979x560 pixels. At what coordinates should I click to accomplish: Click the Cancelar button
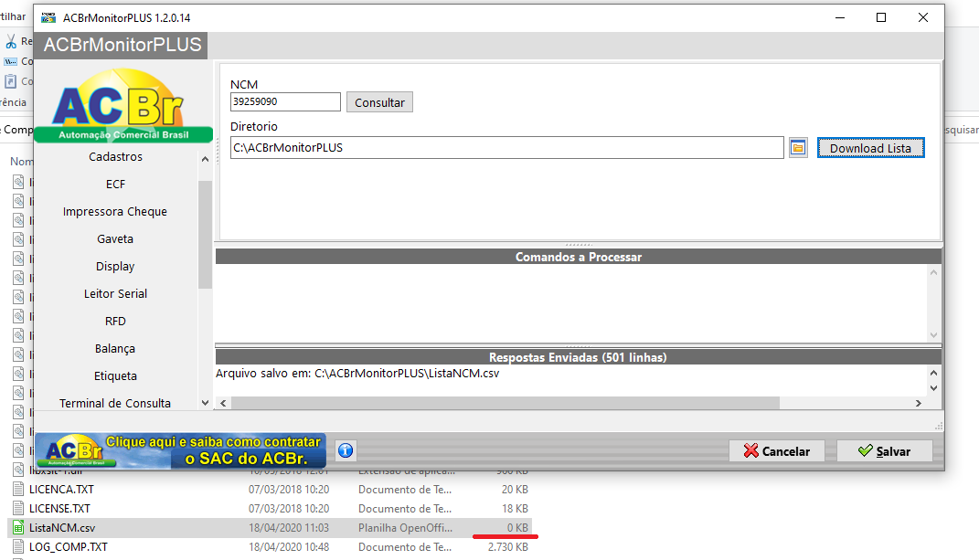point(777,450)
